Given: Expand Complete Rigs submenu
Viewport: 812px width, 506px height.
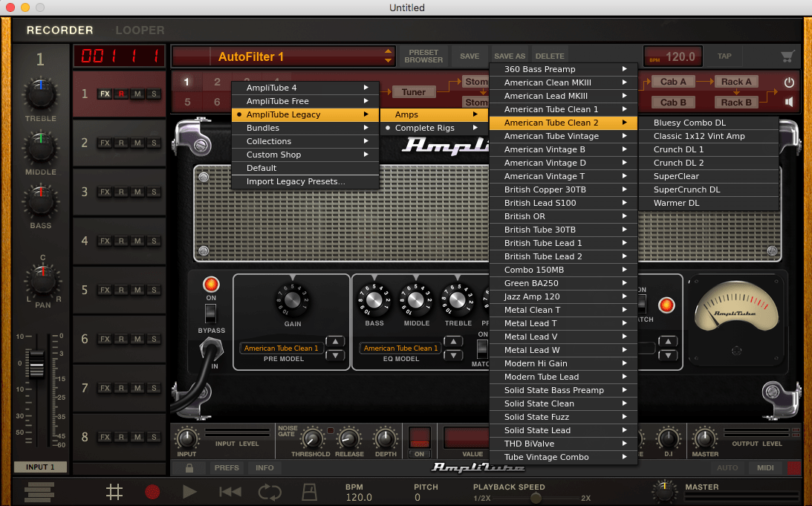Looking at the screenshot, I should 434,128.
